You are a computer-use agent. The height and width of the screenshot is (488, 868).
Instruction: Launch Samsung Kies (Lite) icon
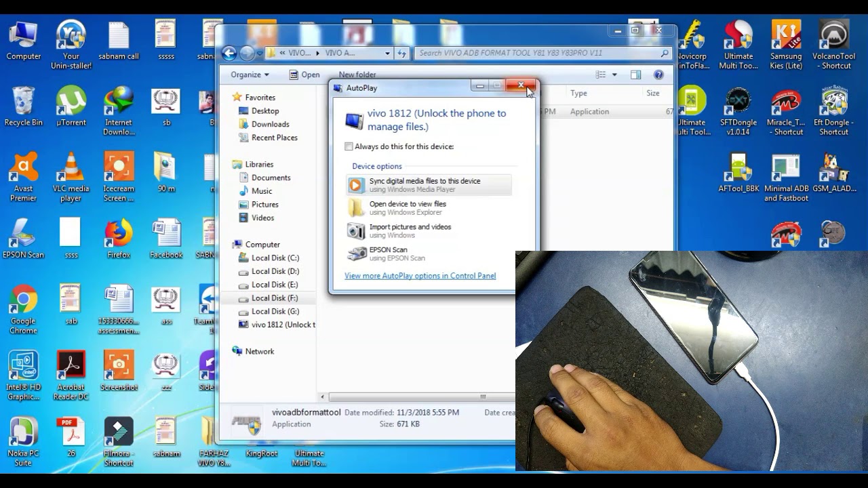tap(786, 45)
